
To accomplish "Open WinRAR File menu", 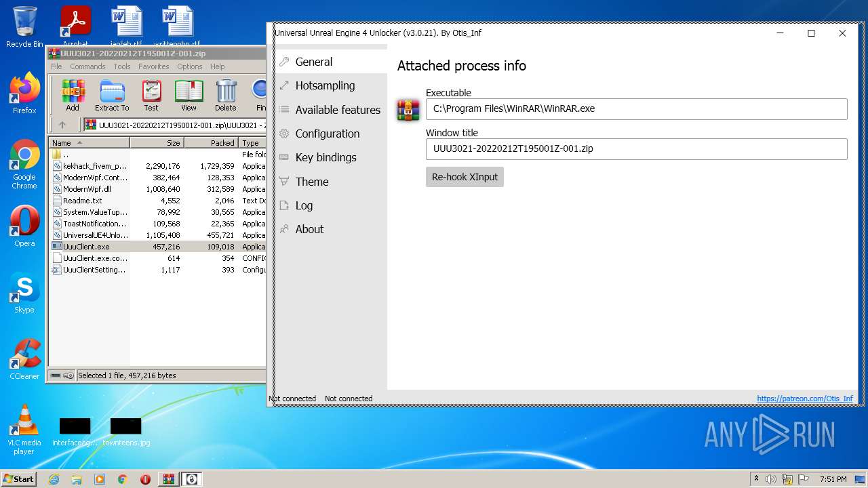I will click(56, 66).
